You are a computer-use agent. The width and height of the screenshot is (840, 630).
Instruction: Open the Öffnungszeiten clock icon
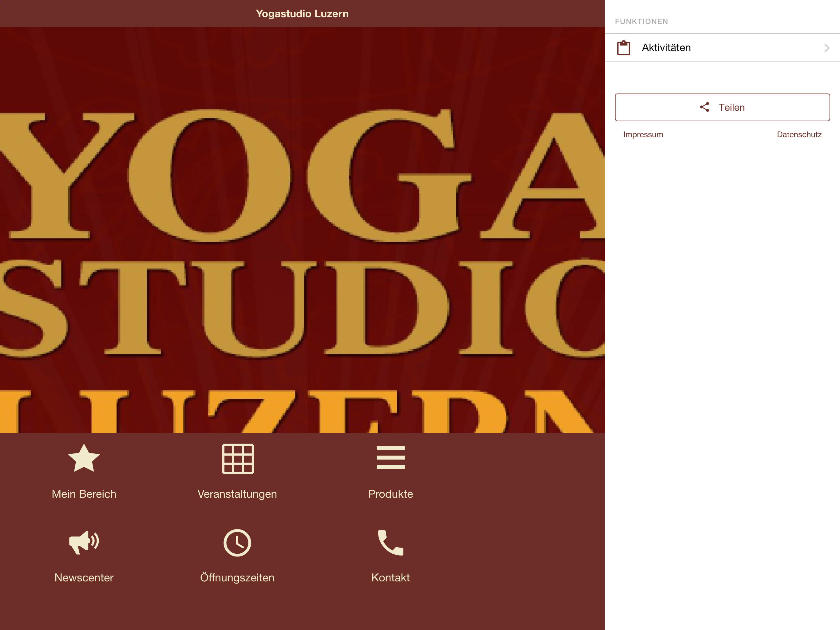point(237,543)
